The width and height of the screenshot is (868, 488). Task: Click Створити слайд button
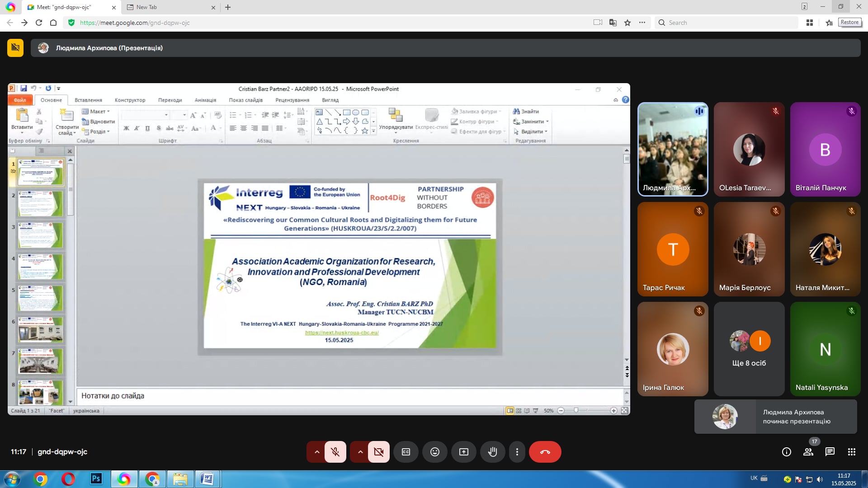tap(67, 122)
